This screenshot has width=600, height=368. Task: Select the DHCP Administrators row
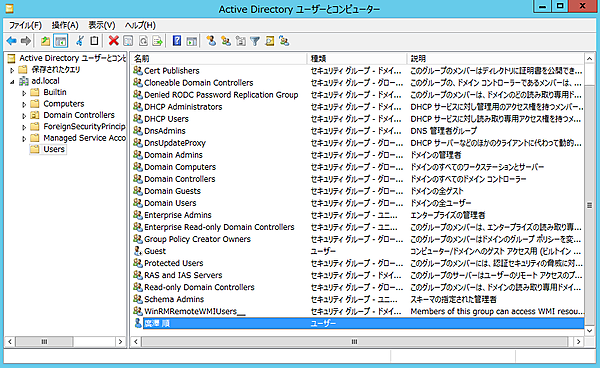[x=358, y=107]
